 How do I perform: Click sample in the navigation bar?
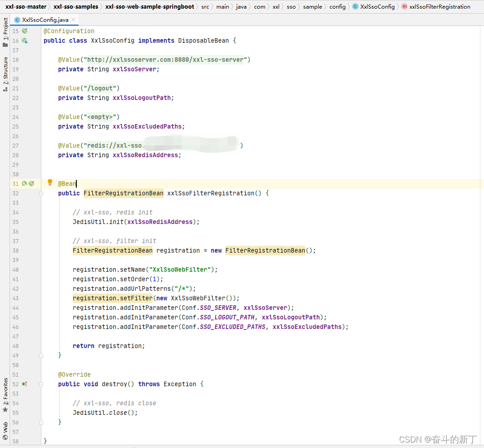pos(312,6)
